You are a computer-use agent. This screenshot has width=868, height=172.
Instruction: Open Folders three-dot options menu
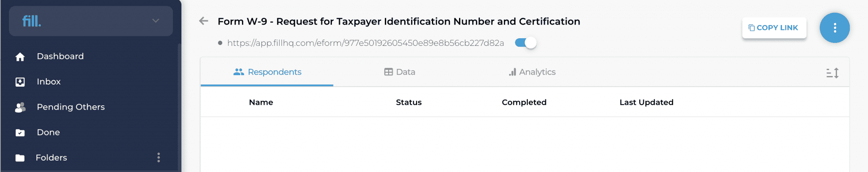[159, 158]
